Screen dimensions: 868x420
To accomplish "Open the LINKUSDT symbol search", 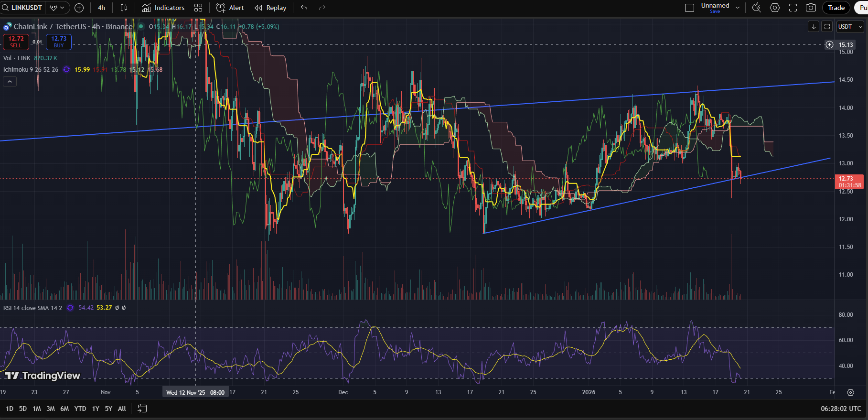I will coord(23,8).
